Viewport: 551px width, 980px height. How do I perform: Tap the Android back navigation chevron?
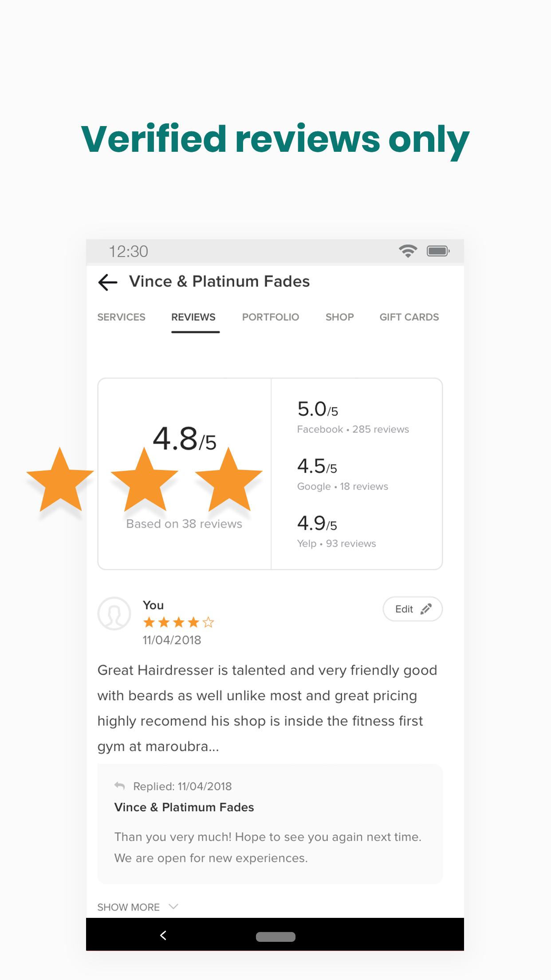163,935
